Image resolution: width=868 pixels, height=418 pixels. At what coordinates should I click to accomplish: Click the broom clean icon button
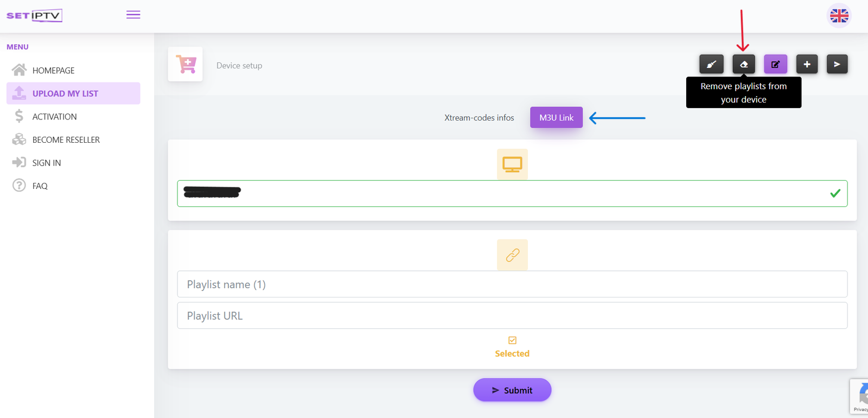coord(711,65)
